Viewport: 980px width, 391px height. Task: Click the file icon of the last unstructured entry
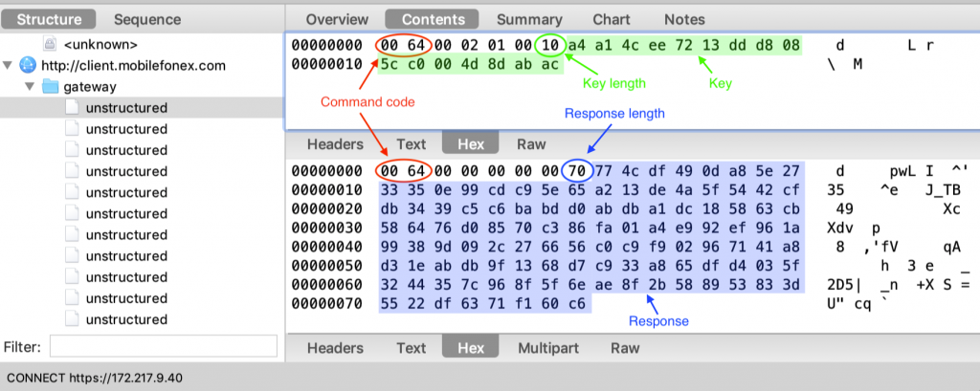(x=72, y=318)
